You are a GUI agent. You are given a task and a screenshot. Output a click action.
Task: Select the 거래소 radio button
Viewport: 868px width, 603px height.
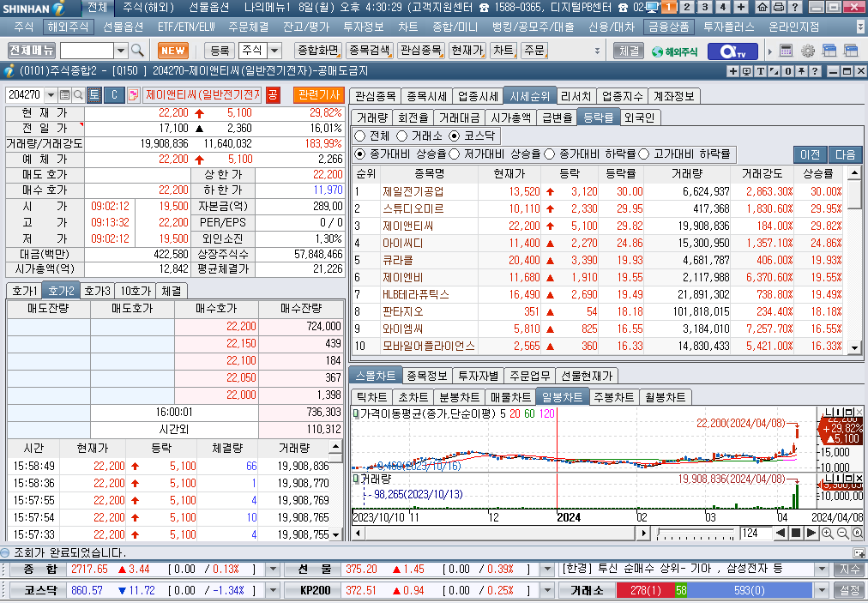coord(402,136)
